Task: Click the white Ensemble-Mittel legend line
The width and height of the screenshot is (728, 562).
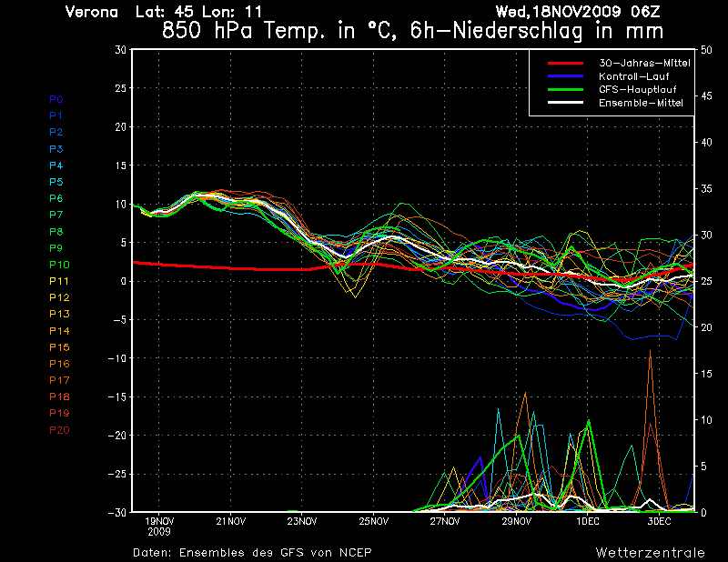Action: (x=565, y=104)
